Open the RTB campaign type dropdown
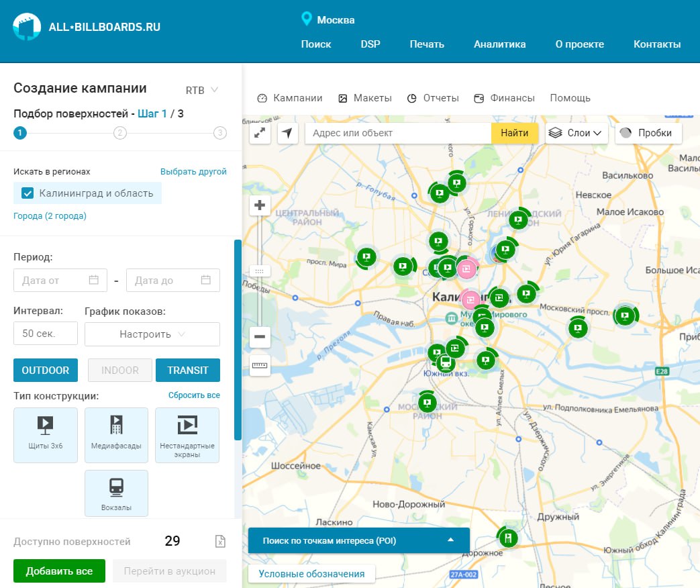Image resolution: width=700 pixels, height=588 pixels. coord(202,90)
